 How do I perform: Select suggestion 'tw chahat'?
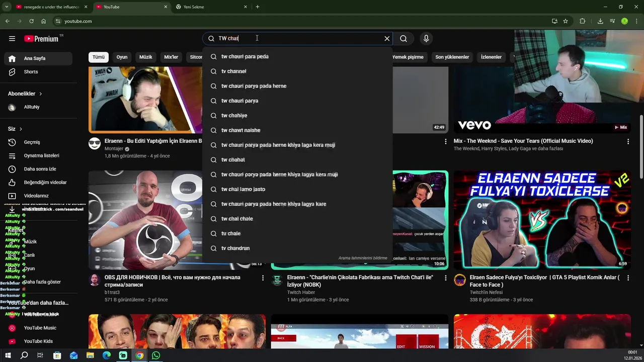[297, 160]
